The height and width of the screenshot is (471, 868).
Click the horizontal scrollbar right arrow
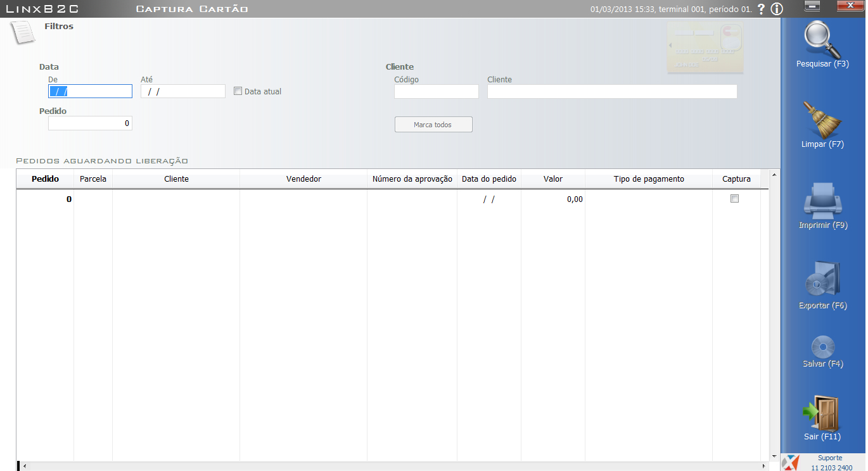tap(764, 467)
